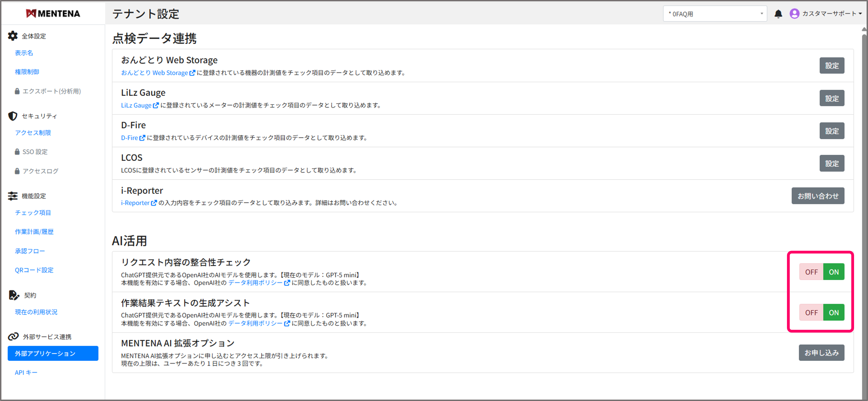Click the external link icon beside LiLz Gauge

coord(156,105)
